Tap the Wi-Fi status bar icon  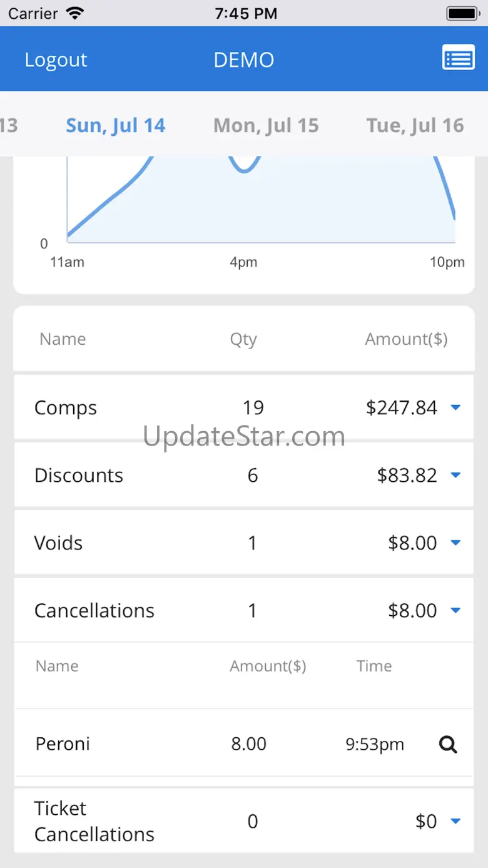click(76, 13)
